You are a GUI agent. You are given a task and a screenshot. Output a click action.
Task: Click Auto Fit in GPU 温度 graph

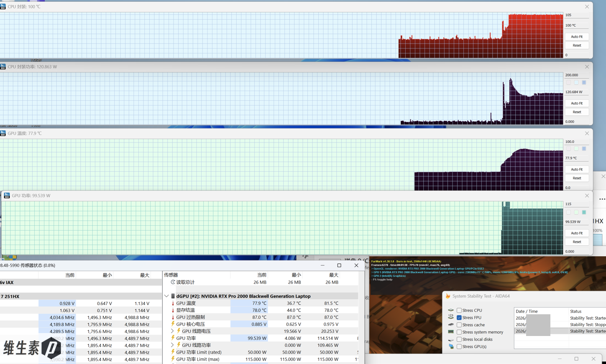577,169
